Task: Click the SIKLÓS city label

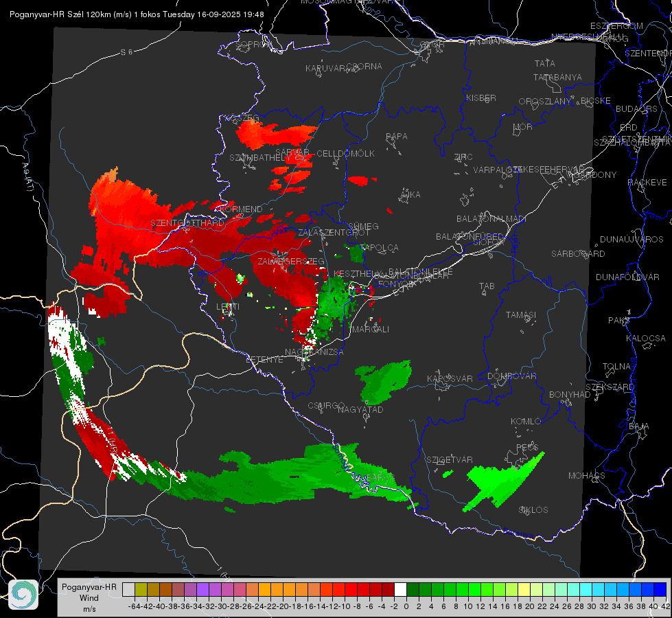Action: click(x=533, y=510)
